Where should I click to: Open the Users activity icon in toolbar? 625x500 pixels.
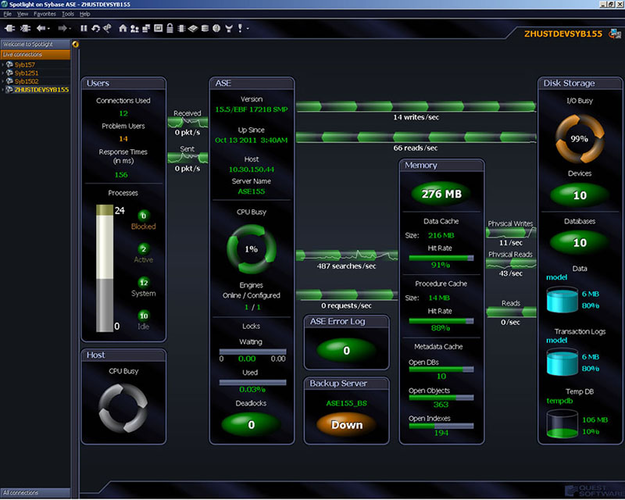pos(135,28)
